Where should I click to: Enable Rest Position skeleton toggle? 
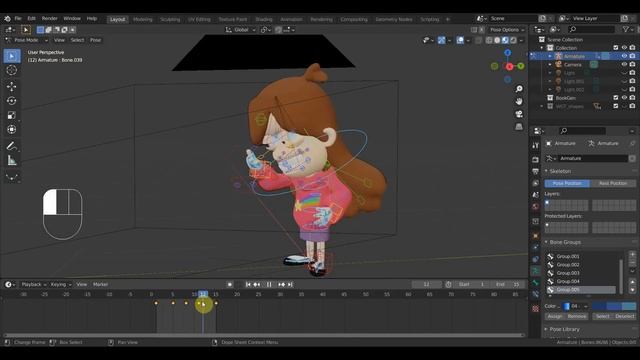click(x=613, y=184)
